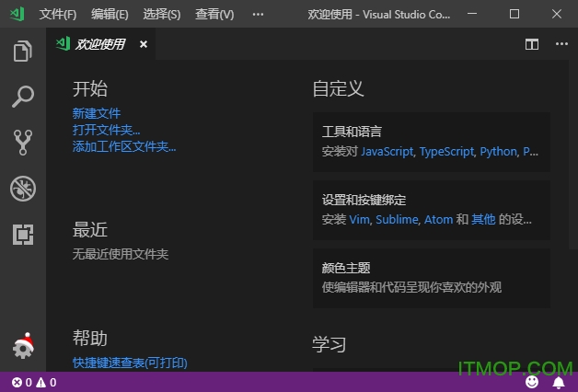Click the truncated P... language link
Viewport: 578px width, 392px height.
tap(531, 152)
